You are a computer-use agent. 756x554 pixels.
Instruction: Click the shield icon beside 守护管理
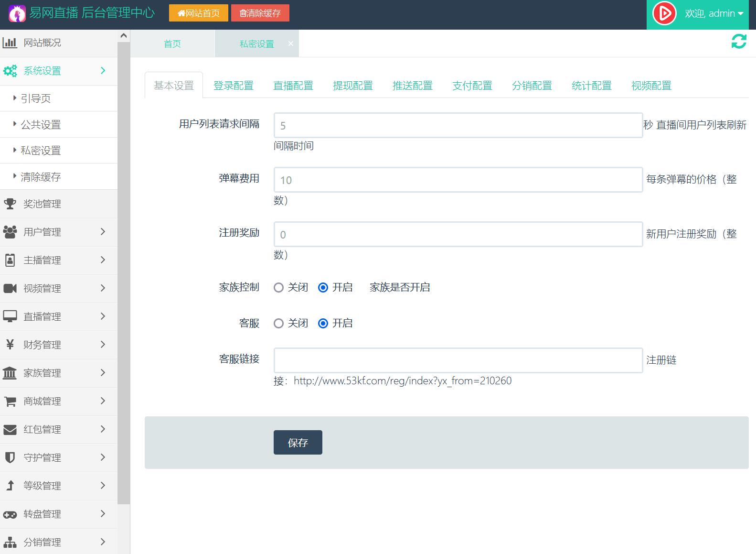point(10,457)
